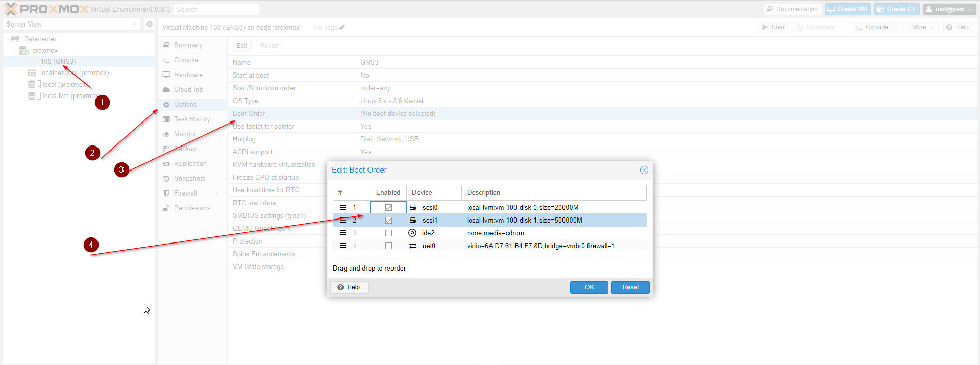Enable the ide2 boot device checkbox
Screen dimensions: 980x365
tap(388, 233)
